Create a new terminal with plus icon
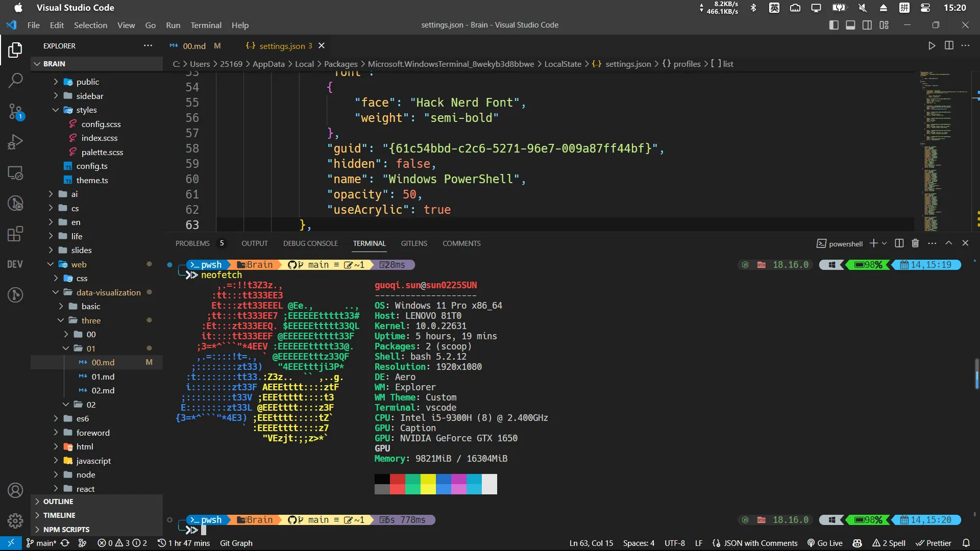The height and width of the screenshot is (551, 980). point(874,243)
